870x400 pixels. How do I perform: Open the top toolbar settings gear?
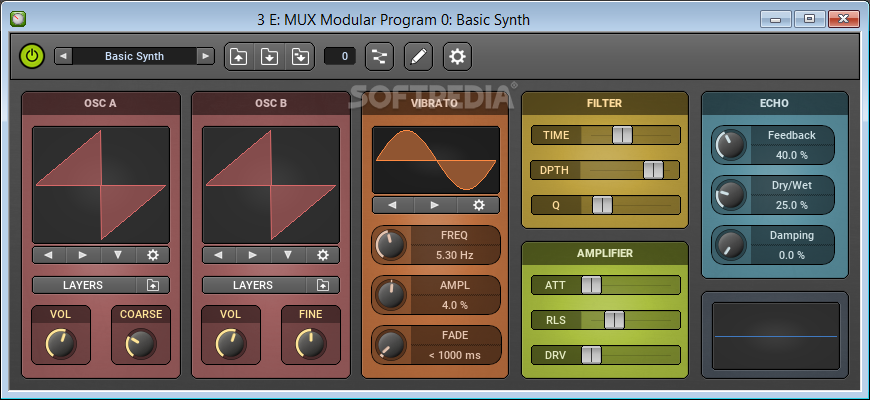click(x=457, y=57)
